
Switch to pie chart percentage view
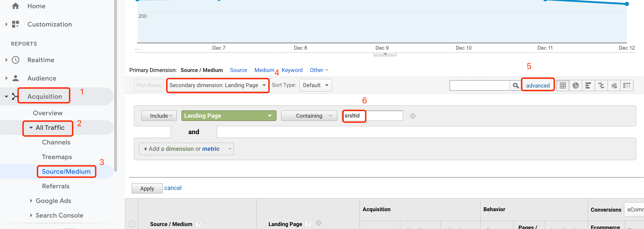(575, 85)
